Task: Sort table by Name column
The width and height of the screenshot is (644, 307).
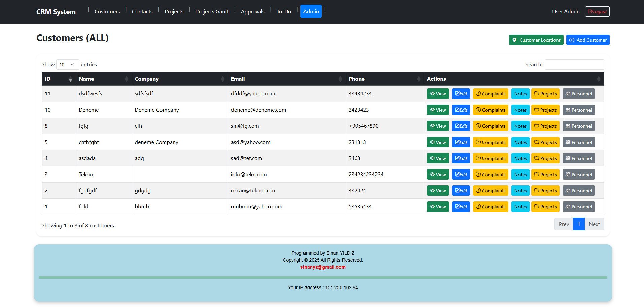Action: [104, 79]
